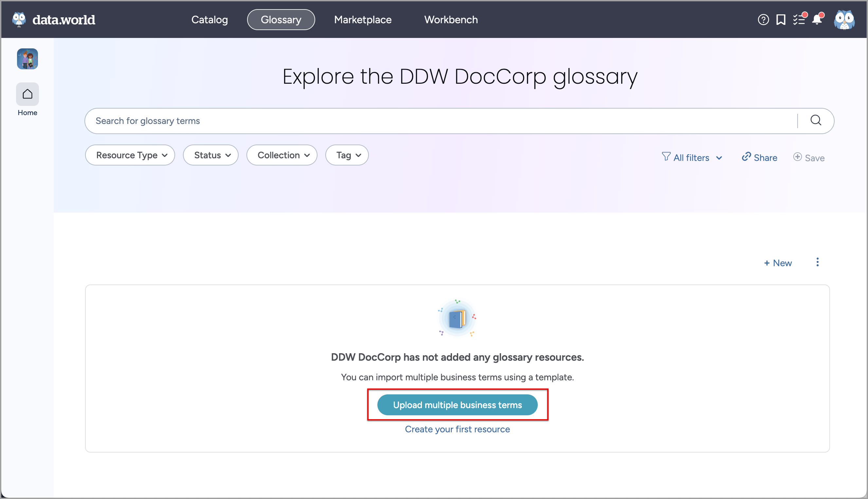Screen dimensions: 868x499
Task: Open the Marketplace section
Action: pyautogui.click(x=363, y=20)
